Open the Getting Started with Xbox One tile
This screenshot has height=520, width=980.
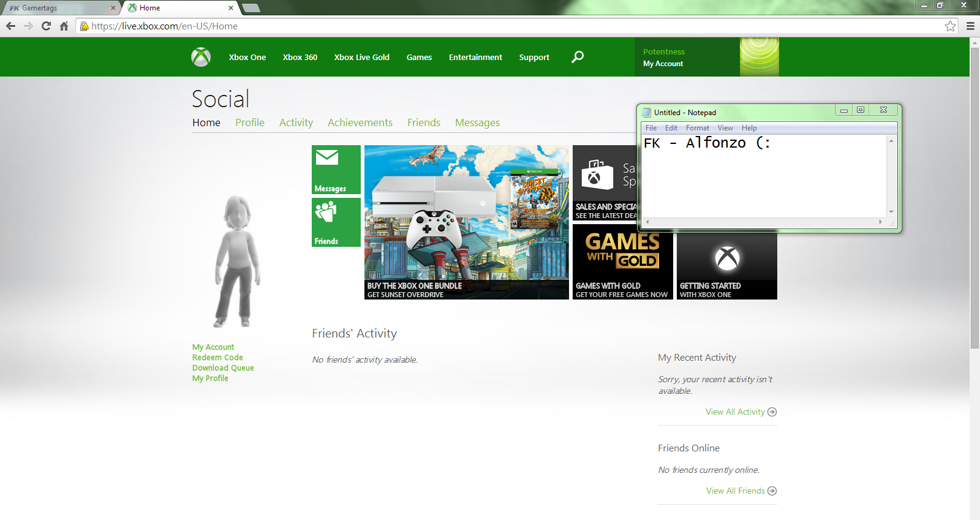coord(727,266)
